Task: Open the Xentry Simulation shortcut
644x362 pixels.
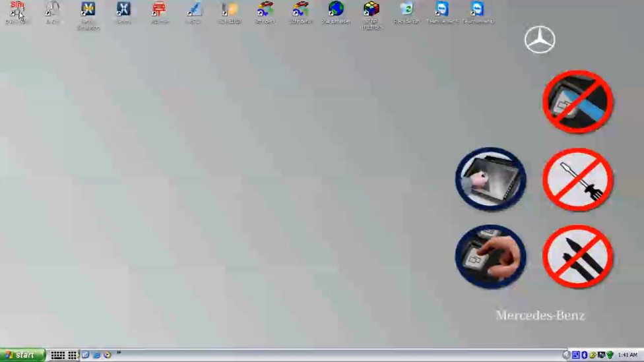Action: pos(88,16)
